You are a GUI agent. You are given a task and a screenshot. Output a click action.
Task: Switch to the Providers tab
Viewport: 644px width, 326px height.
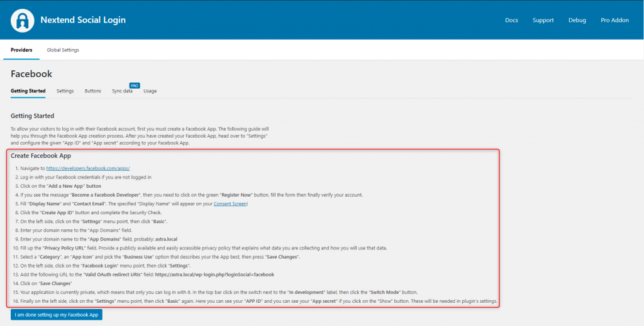click(21, 50)
